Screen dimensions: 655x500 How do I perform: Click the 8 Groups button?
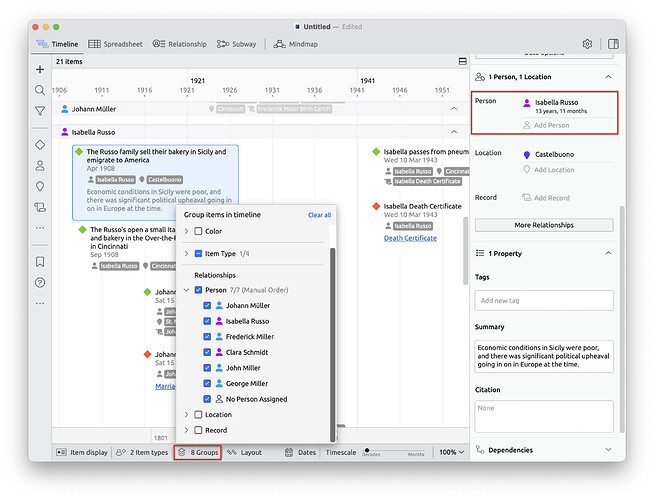click(198, 452)
